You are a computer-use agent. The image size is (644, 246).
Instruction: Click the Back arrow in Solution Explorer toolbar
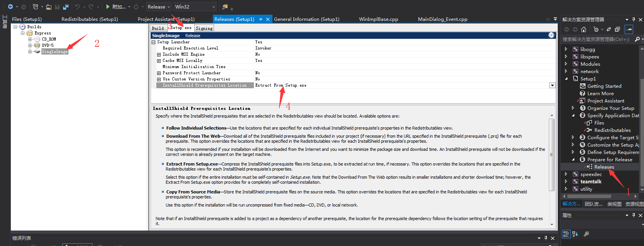567,29
